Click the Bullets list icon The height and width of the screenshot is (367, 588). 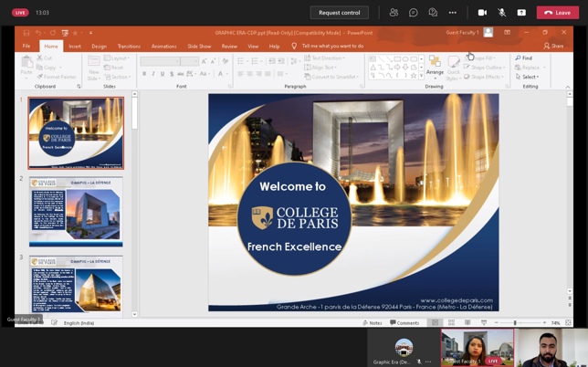pyautogui.click(x=242, y=61)
